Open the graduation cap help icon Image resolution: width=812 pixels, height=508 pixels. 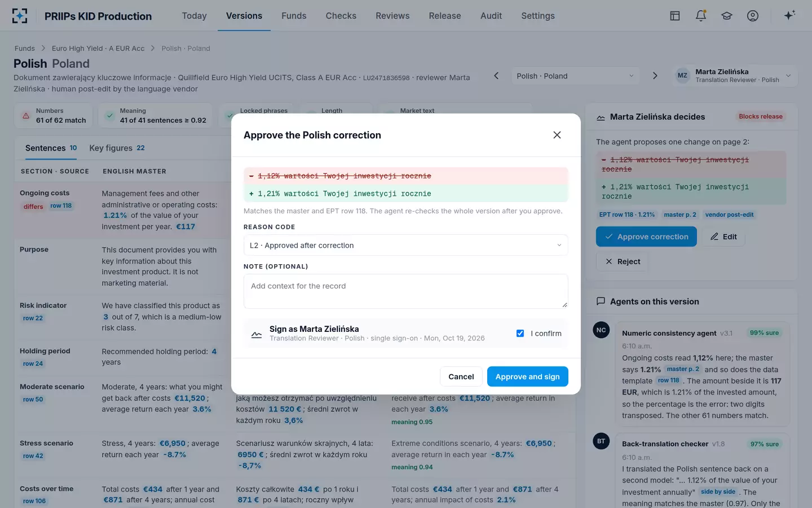click(x=727, y=16)
